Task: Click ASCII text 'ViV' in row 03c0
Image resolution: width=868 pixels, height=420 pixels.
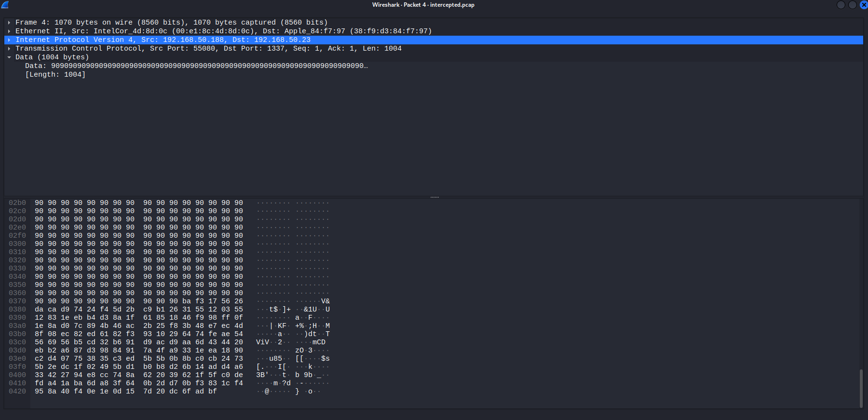Action: (262, 342)
